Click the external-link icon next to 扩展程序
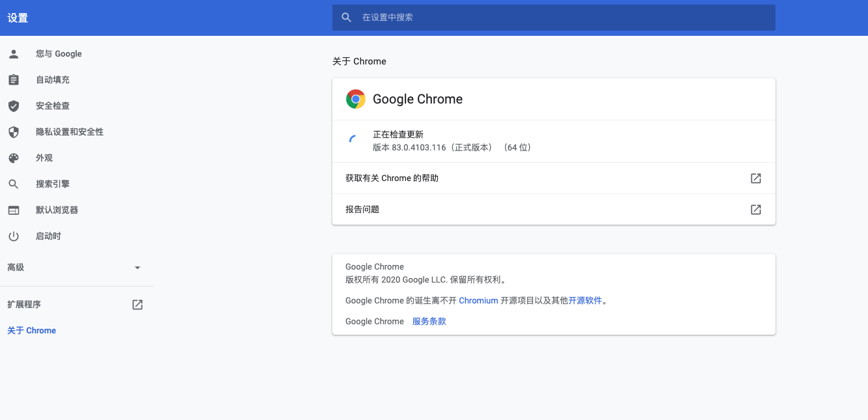 coord(137,305)
